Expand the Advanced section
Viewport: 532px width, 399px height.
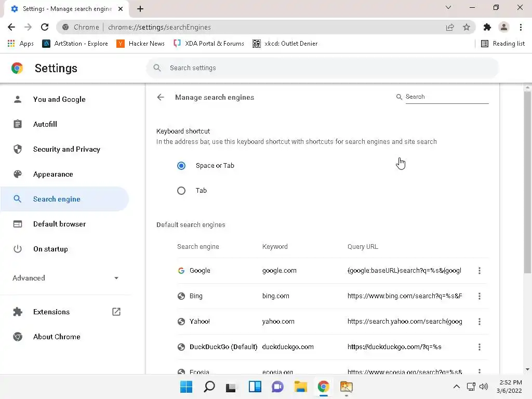(x=65, y=278)
